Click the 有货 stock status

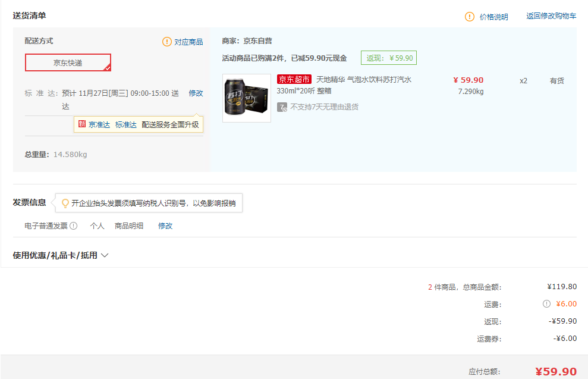point(556,81)
